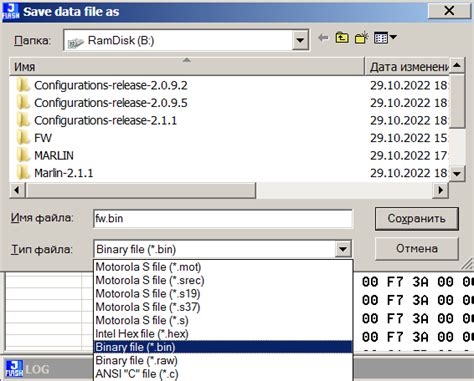Select the Marlin-2.1.1 folder
Screen dimensions: 474x381
coord(63,173)
